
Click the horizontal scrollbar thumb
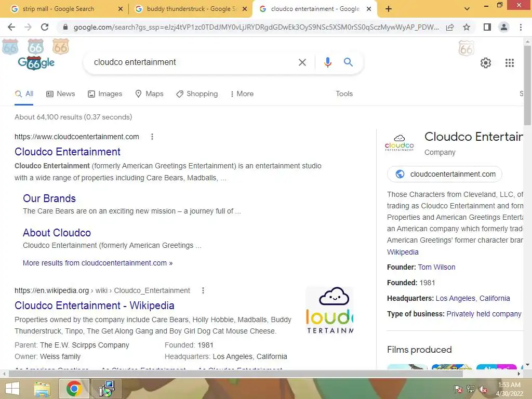point(236,374)
